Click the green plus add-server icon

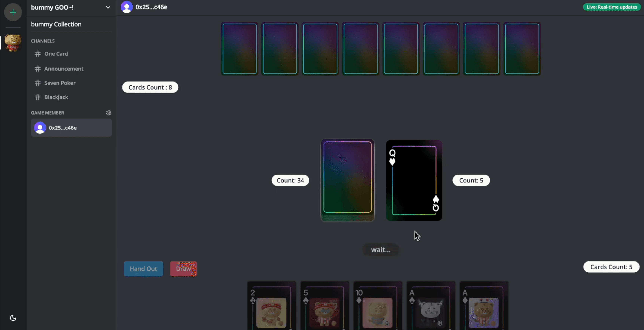13,12
